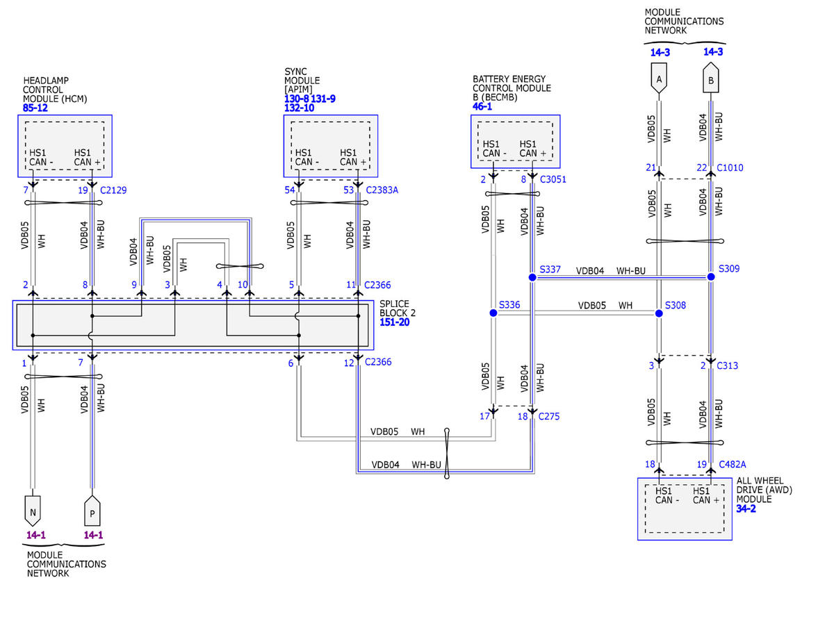Viewport: 834px width, 644px height.
Task: Open the 34-2 AWD module link
Action: point(746,509)
